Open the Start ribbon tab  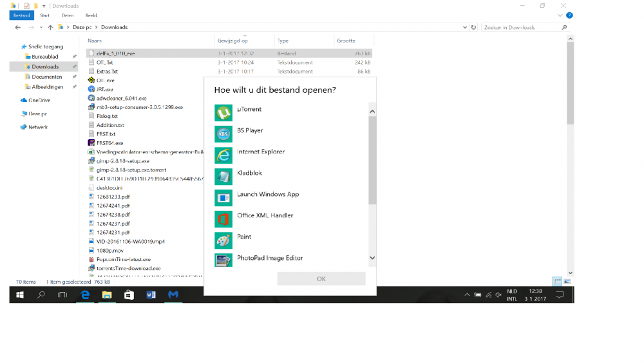[x=45, y=15]
